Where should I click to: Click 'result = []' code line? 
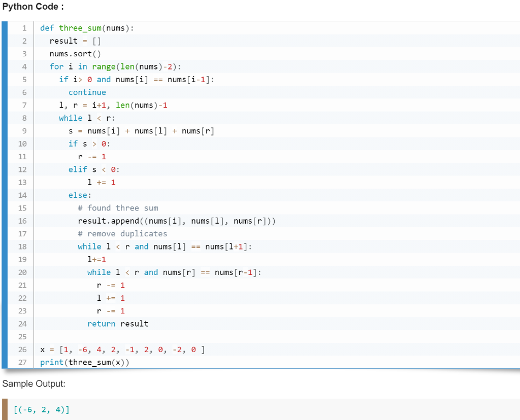click(75, 41)
